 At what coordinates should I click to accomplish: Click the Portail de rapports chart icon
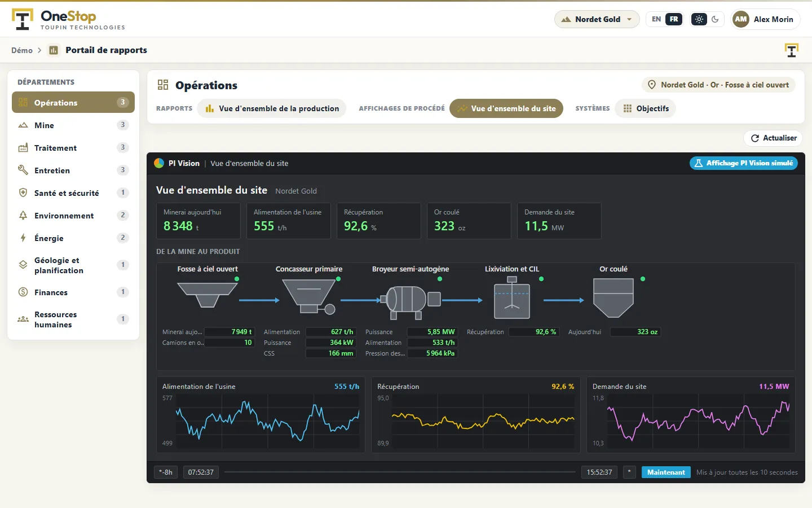pyautogui.click(x=54, y=50)
